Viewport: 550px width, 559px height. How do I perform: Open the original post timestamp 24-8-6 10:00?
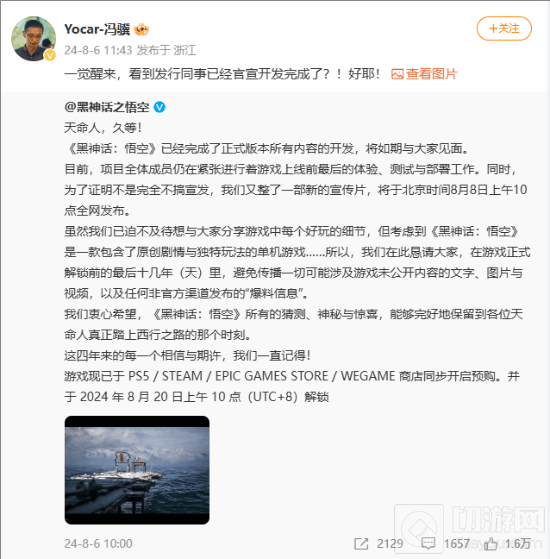click(x=98, y=543)
